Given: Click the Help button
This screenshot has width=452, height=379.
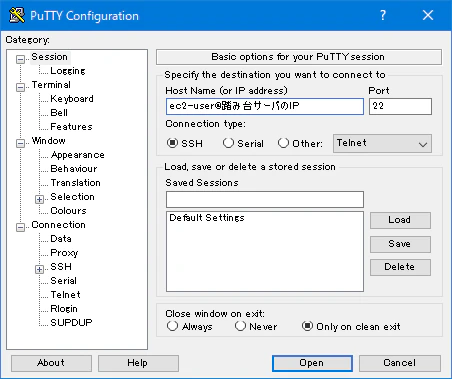Looking at the screenshot, I should click(x=138, y=363).
